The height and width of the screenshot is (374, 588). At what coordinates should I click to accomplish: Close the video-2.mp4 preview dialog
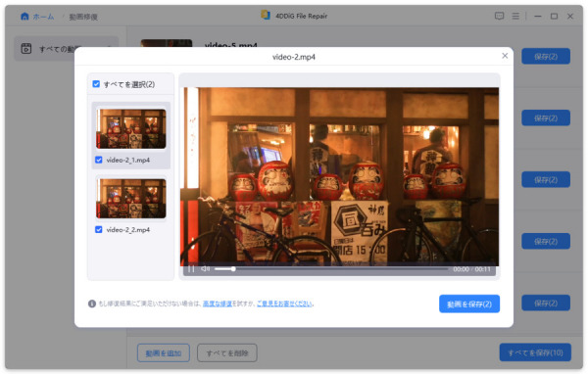pos(505,56)
